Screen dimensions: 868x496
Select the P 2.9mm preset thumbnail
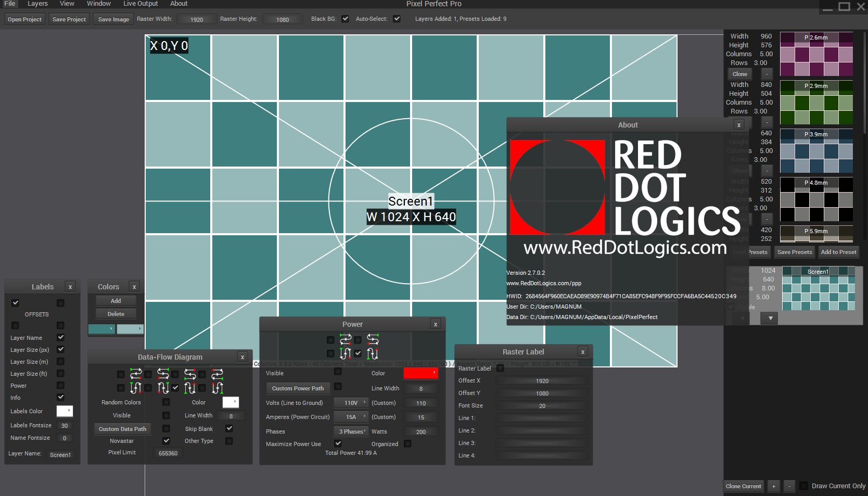[x=816, y=103]
